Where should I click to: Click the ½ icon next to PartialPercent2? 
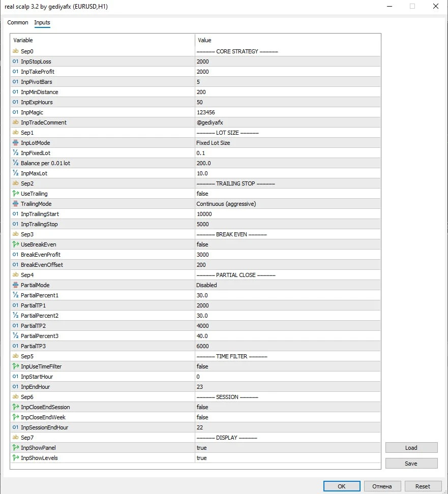[x=16, y=316]
